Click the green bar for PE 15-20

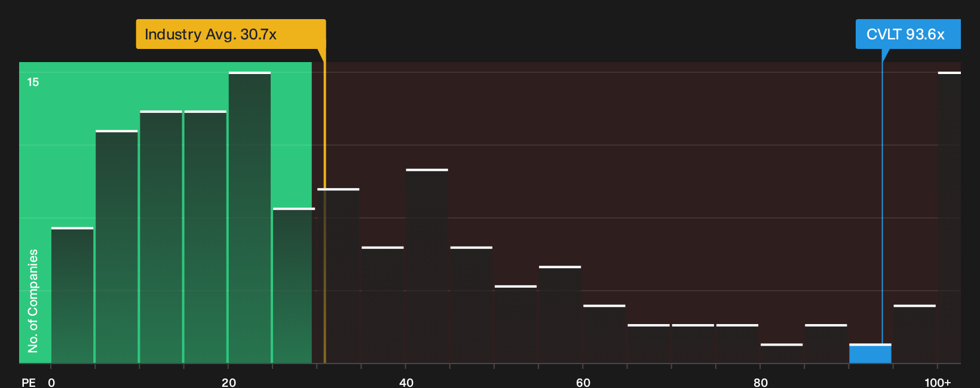pyautogui.click(x=206, y=237)
